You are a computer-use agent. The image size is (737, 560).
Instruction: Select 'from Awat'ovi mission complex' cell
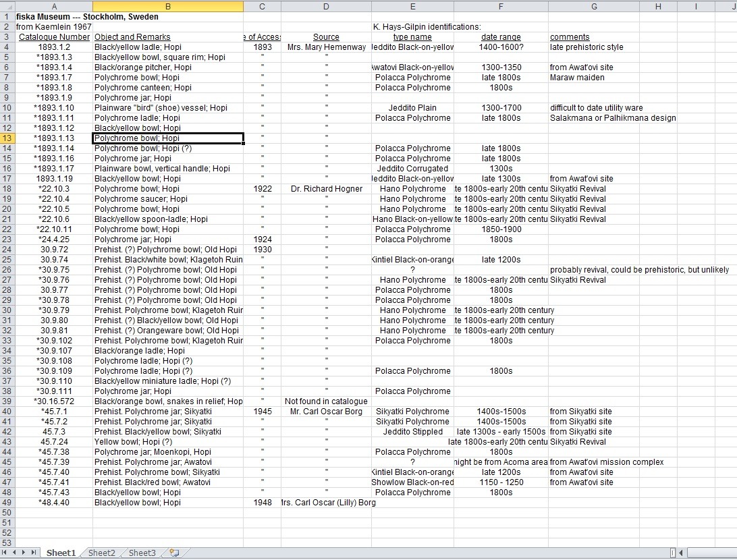tap(606, 462)
